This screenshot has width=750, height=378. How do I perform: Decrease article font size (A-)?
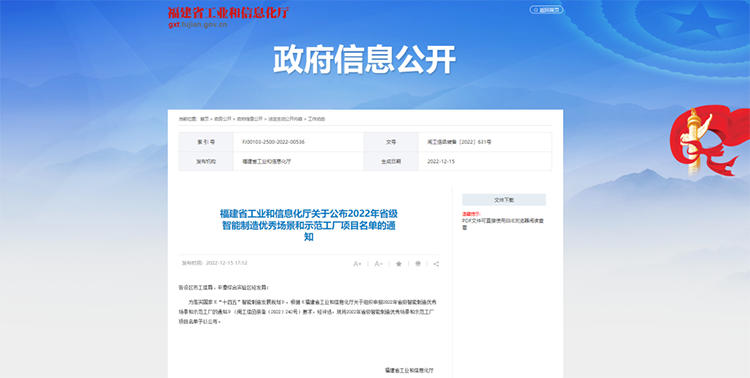click(x=378, y=264)
